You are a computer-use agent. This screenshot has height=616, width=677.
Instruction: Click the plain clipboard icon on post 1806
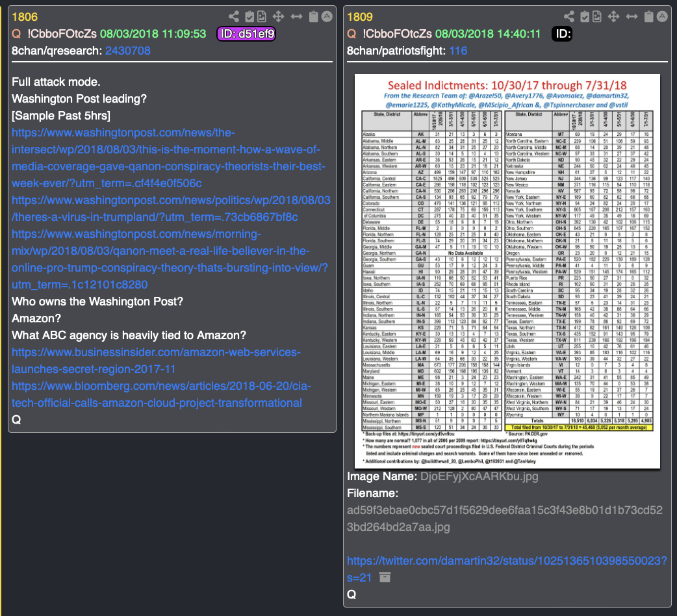(314, 17)
